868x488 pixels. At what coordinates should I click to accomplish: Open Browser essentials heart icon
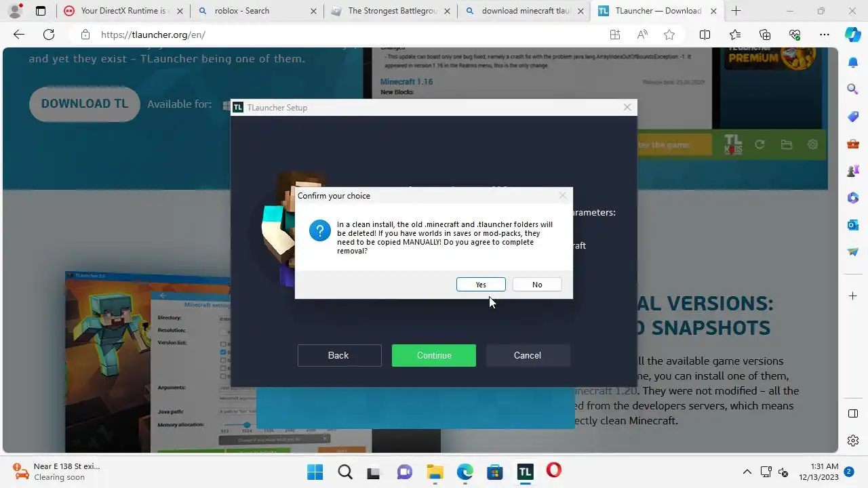(795, 35)
